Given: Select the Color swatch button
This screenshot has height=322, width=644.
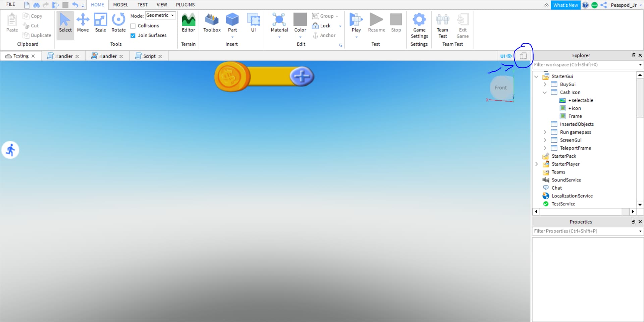Looking at the screenshot, I should click(x=300, y=19).
